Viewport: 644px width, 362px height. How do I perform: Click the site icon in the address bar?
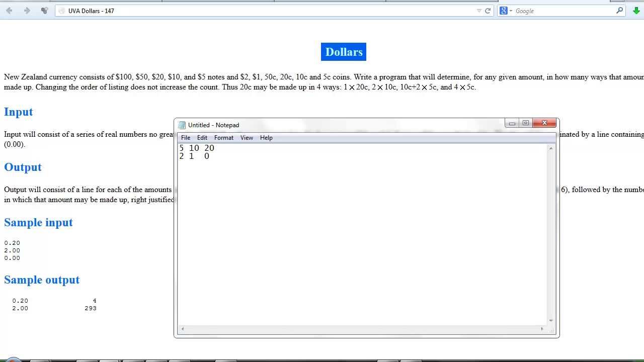point(61,11)
